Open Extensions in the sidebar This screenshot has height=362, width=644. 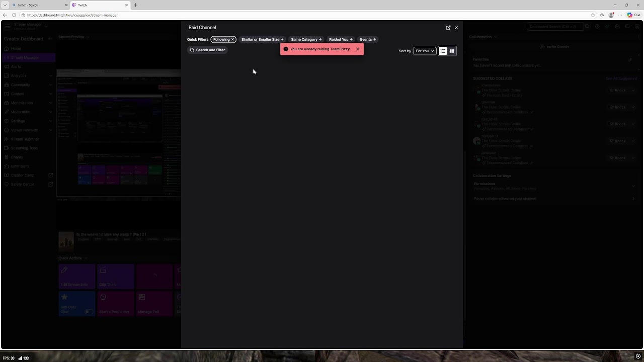[x=28, y=166]
